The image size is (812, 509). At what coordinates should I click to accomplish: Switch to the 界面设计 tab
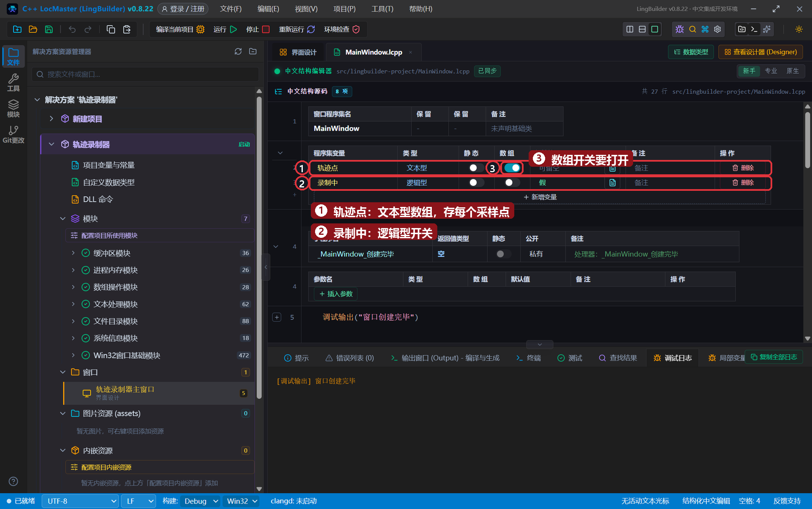coord(298,52)
